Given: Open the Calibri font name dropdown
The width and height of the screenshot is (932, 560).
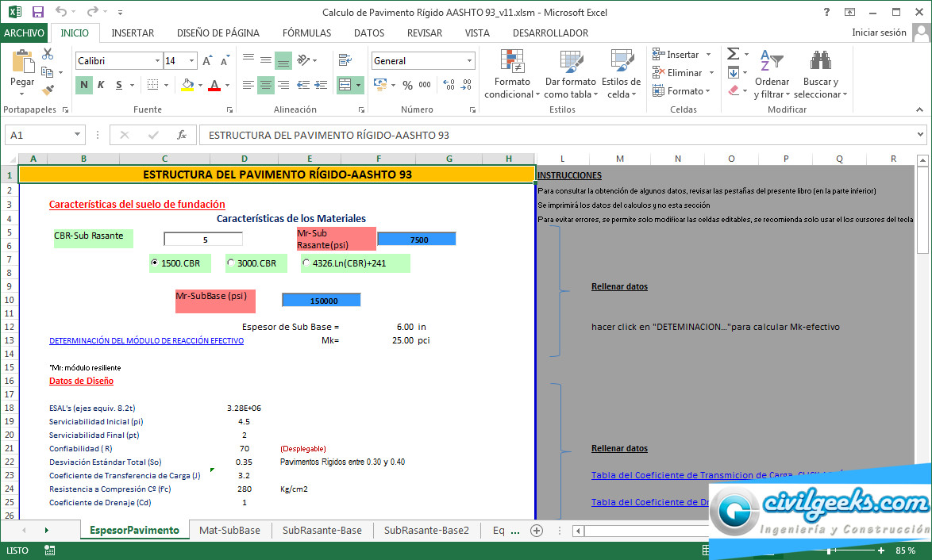Looking at the screenshot, I should [157, 61].
